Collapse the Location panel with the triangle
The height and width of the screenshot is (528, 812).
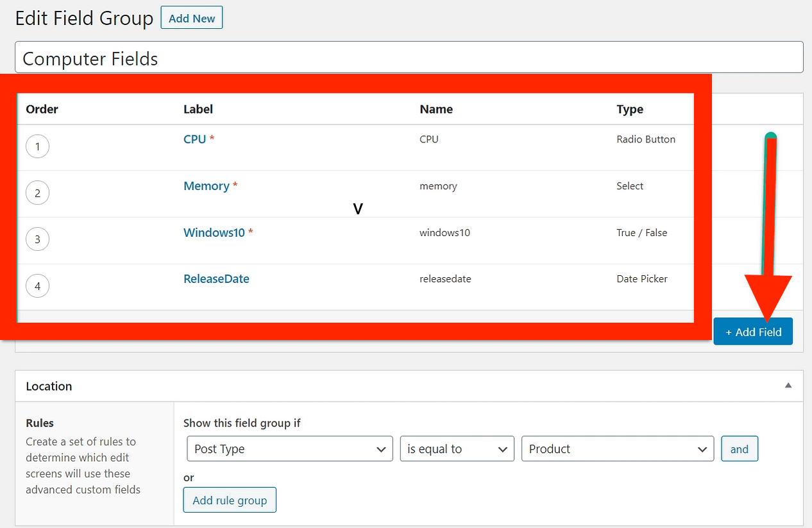[x=788, y=386]
